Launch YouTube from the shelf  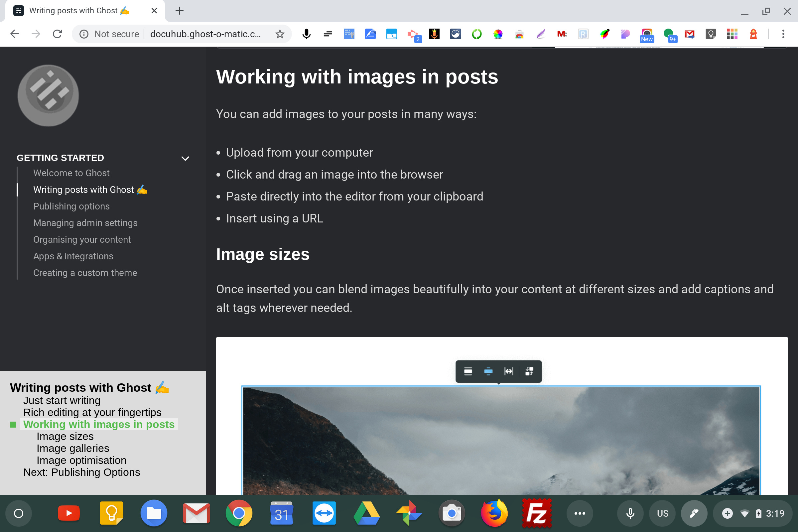click(68, 513)
